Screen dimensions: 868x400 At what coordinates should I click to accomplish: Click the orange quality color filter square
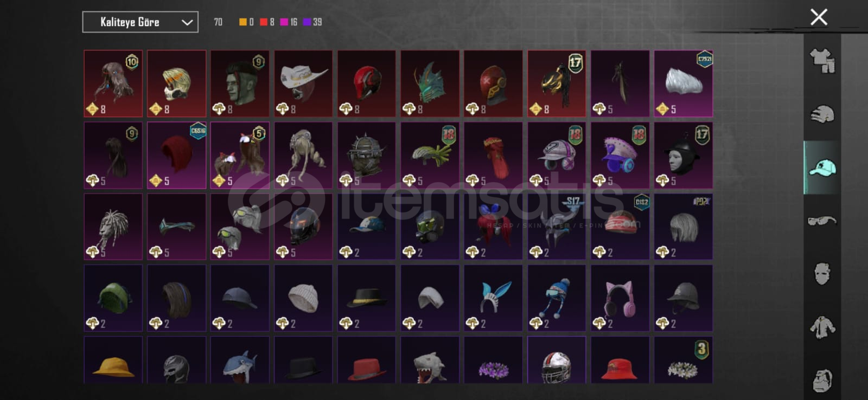click(243, 22)
